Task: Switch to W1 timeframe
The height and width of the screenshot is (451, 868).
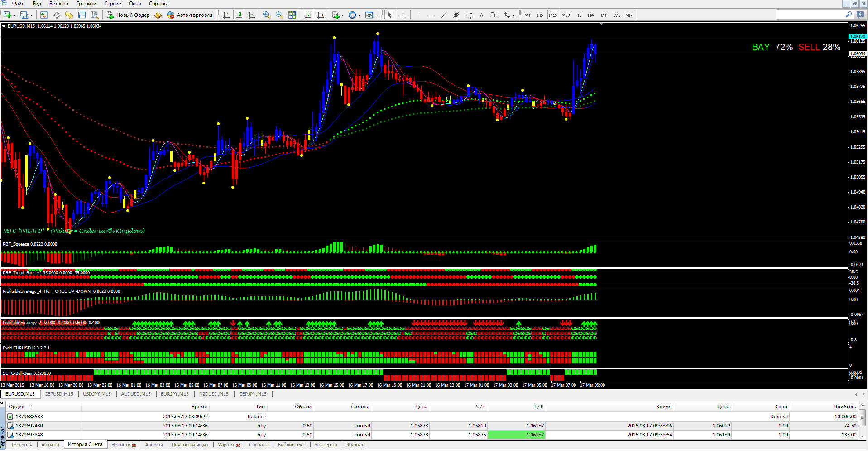Action: [617, 15]
